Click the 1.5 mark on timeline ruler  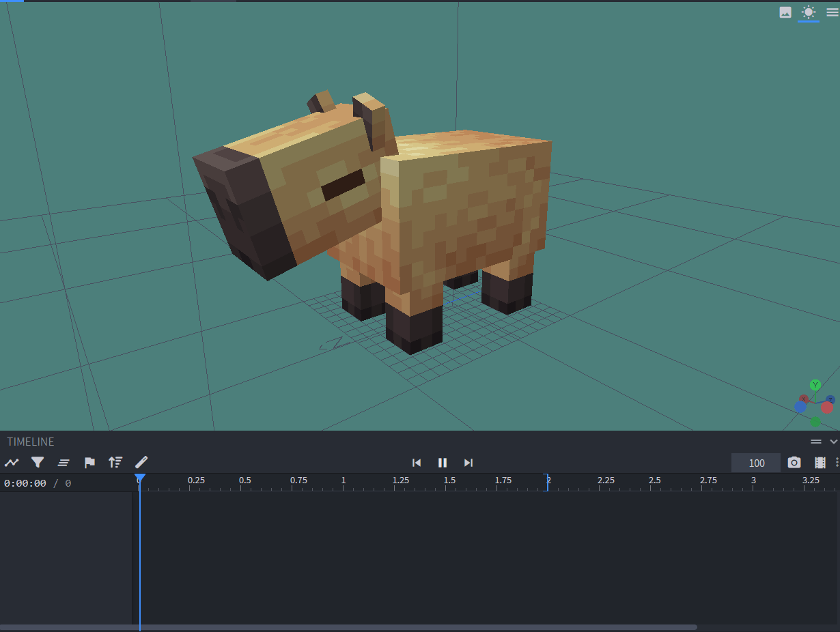[449, 480]
